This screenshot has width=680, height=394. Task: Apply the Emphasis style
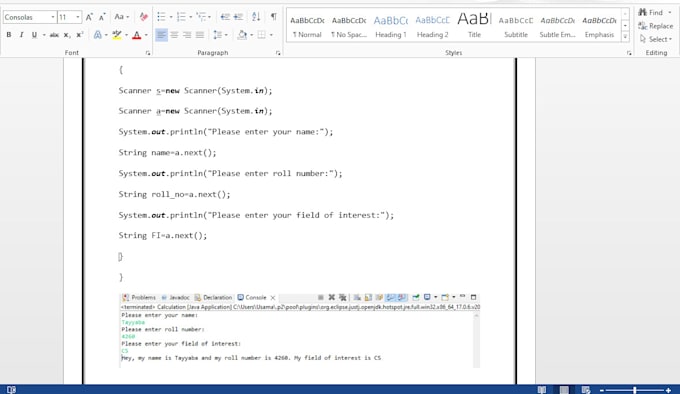(599, 26)
